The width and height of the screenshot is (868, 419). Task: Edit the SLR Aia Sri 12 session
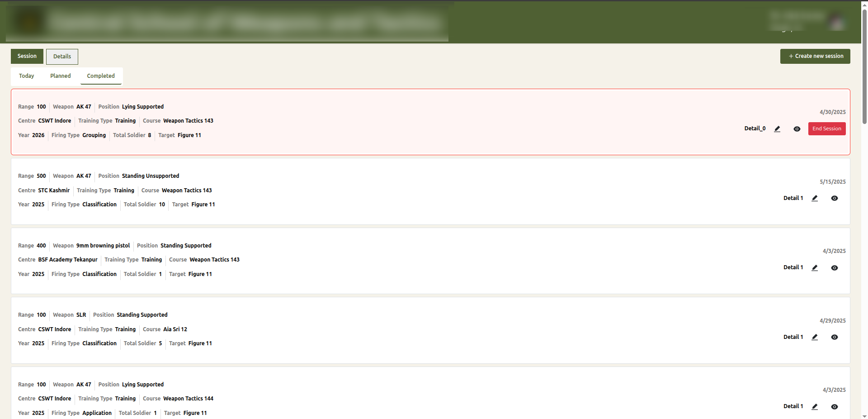pos(815,337)
